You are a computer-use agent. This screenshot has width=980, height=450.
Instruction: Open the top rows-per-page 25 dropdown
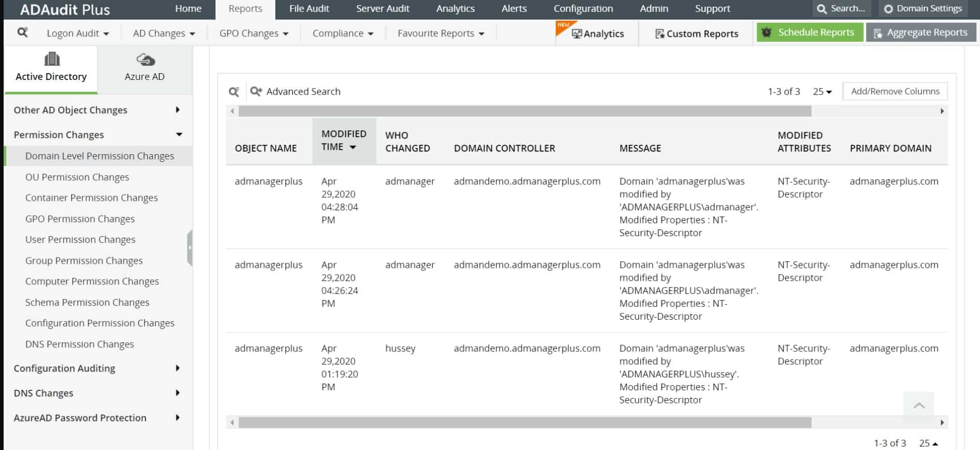coord(822,91)
